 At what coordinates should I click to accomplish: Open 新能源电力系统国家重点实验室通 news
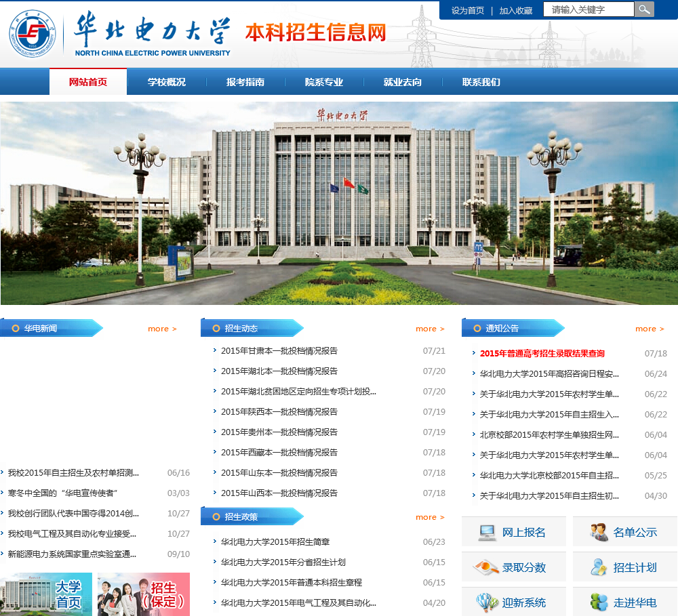pos(72,554)
